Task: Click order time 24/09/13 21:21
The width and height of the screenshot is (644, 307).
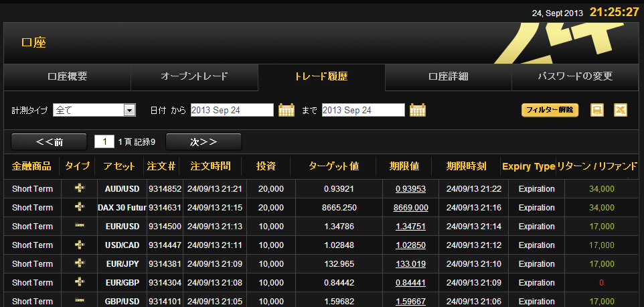Action: tap(214, 188)
